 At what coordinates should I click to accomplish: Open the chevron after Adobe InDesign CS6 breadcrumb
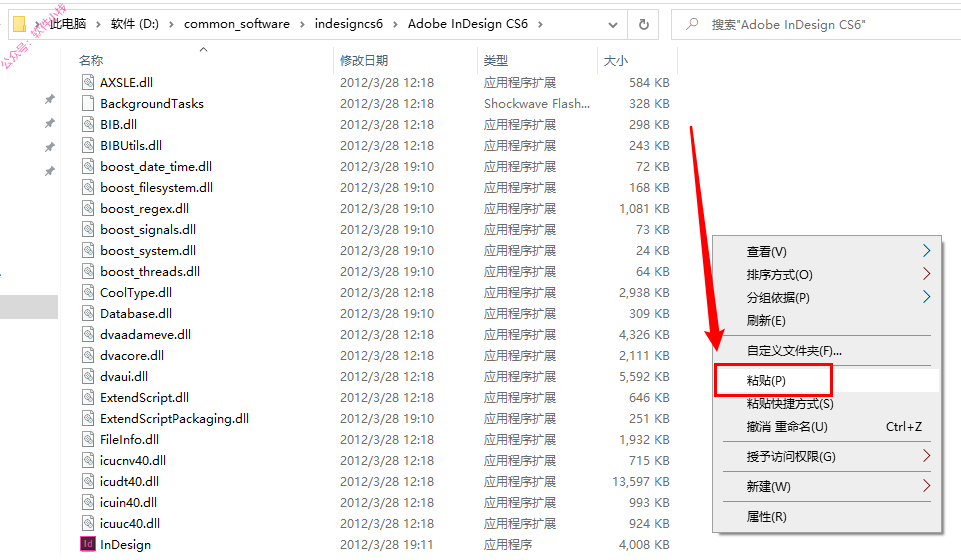coord(540,24)
